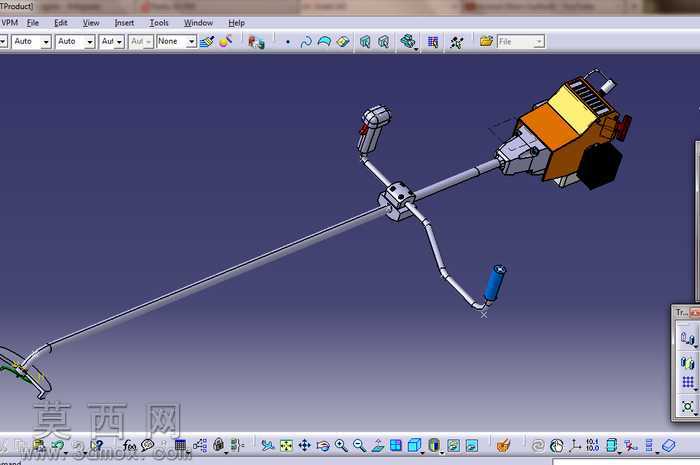Select the Point creation tool
The image size is (700, 465).
[288, 42]
